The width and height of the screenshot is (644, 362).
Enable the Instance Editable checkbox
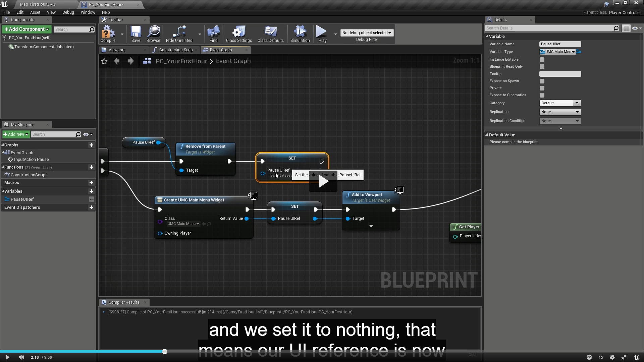point(542,60)
